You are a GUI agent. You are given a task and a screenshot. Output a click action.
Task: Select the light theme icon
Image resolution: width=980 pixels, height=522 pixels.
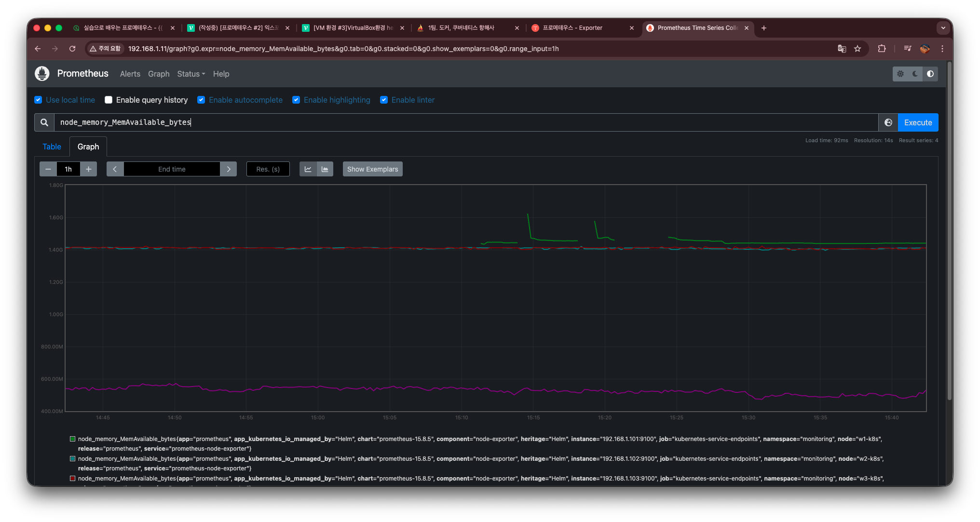point(900,74)
